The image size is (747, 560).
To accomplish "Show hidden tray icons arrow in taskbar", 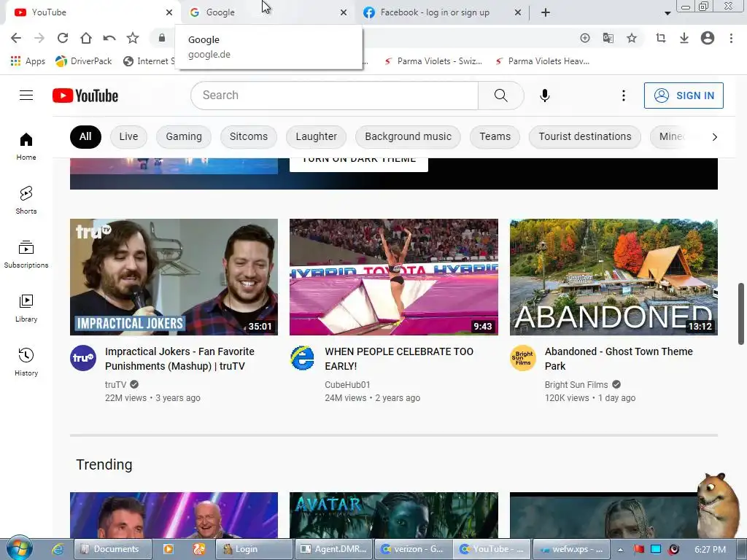I will [x=620, y=550].
